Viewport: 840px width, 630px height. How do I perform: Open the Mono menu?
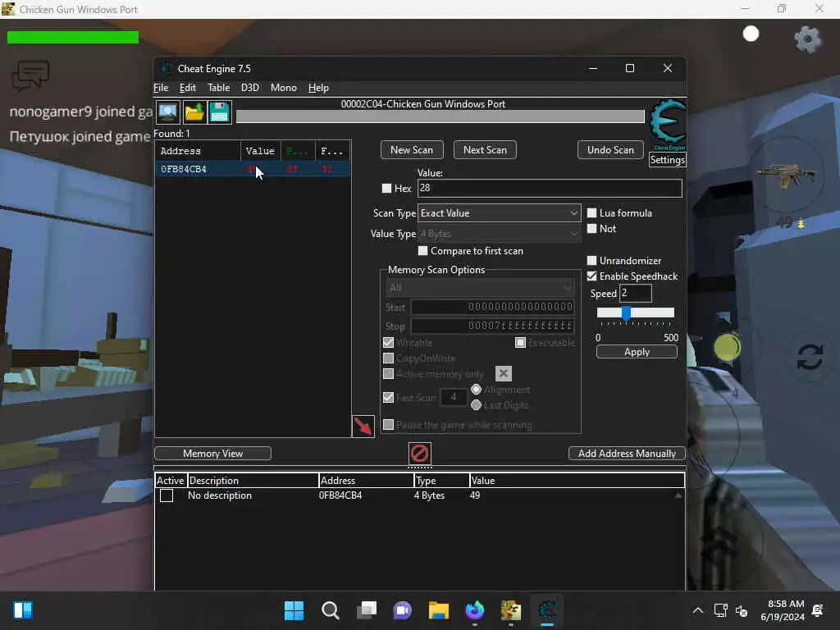point(283,87)
